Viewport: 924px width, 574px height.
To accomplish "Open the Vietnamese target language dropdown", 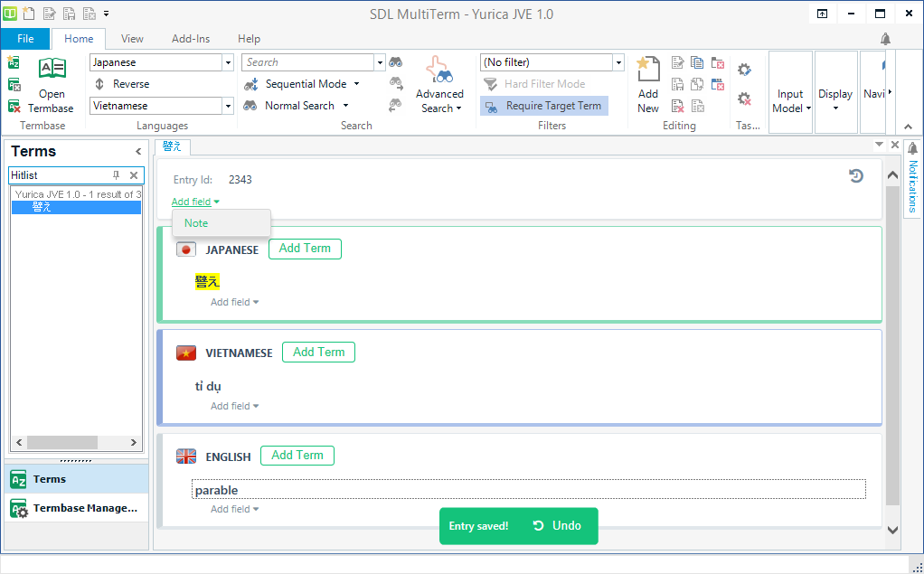I will [x=228, y=106].
